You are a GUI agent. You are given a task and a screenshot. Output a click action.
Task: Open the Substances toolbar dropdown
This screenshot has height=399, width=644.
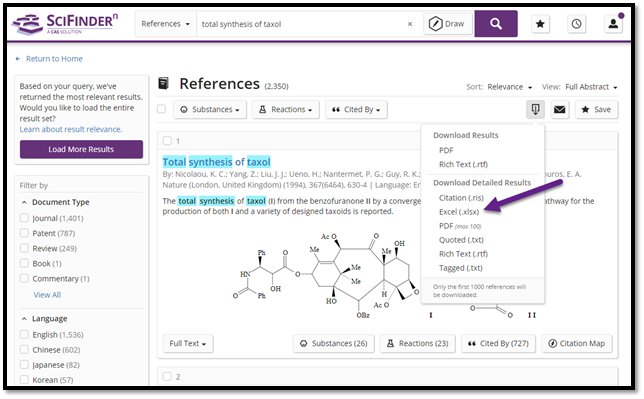coord(210,110)
